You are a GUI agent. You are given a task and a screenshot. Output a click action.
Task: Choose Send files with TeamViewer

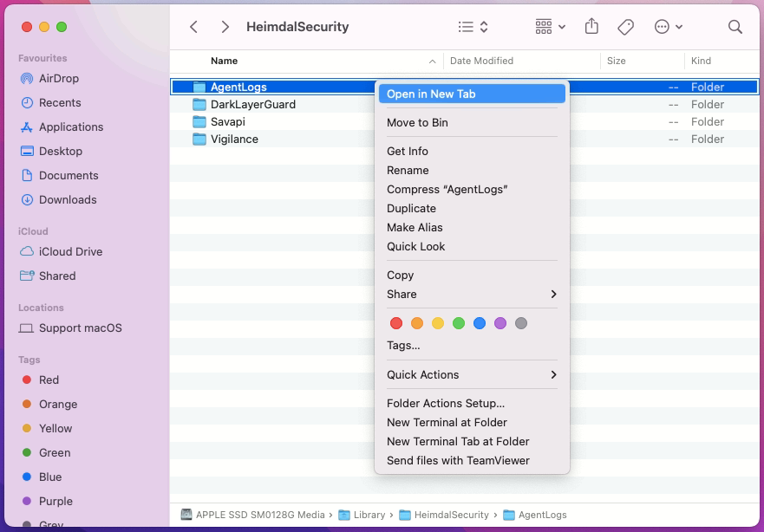click(472, 460)
